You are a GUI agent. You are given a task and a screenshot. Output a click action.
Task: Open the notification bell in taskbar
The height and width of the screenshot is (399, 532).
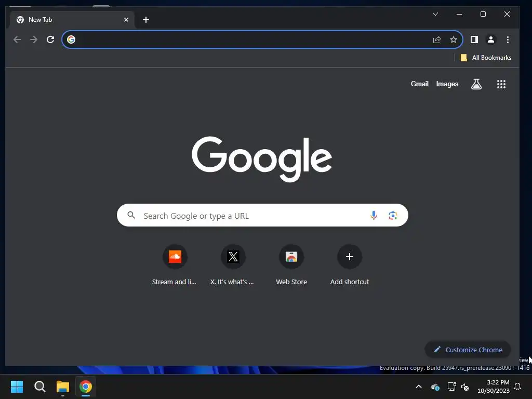(x=517, y=387)
